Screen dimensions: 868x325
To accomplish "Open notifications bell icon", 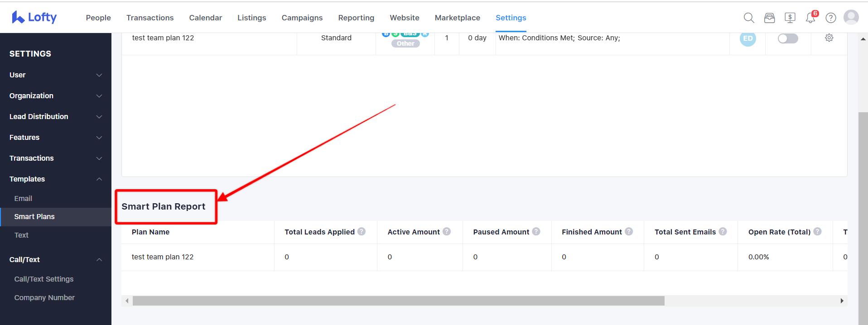I will 810,18.
